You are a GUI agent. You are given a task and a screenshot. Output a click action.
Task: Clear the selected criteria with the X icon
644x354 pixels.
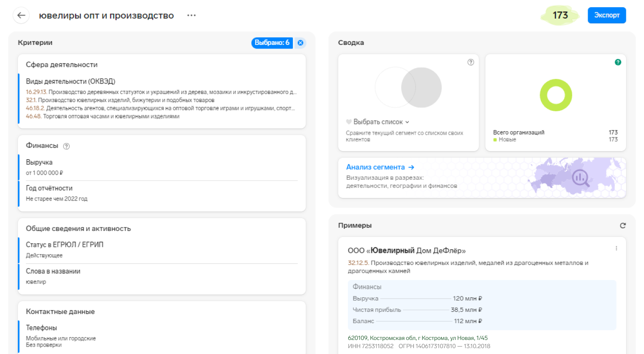pyautogui.click(x=300, y=43)
